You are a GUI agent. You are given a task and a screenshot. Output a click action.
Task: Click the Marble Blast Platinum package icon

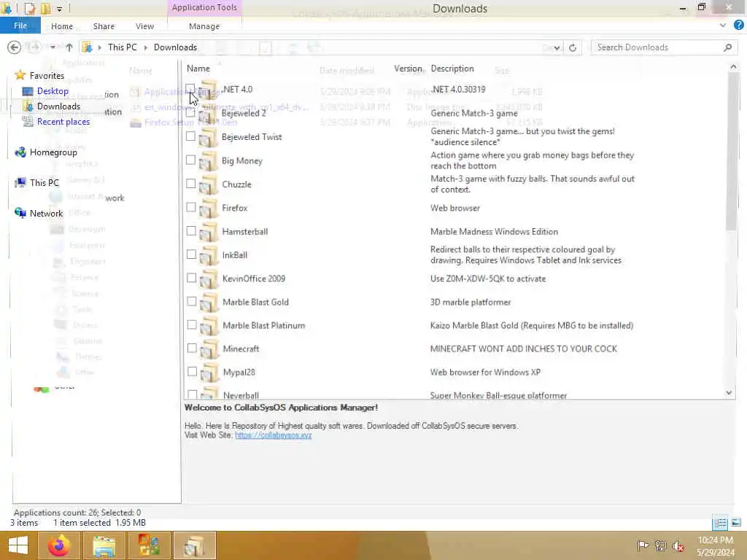pos(209,326)
